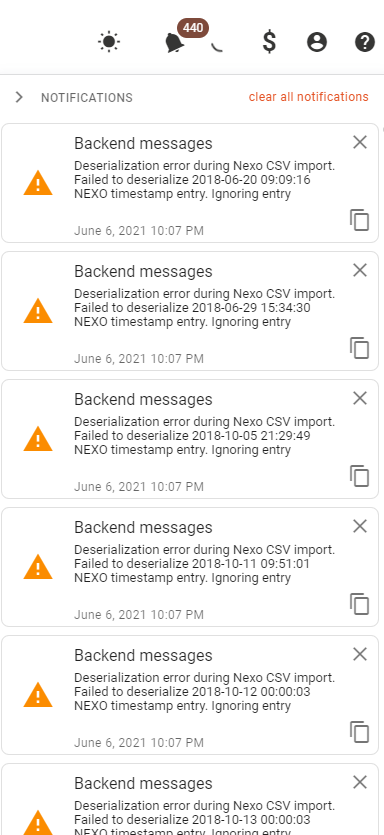384x835 pixels.
Task: Dismiss the 2018-10-05 21:29:49 notification
Action: [360, 398]
